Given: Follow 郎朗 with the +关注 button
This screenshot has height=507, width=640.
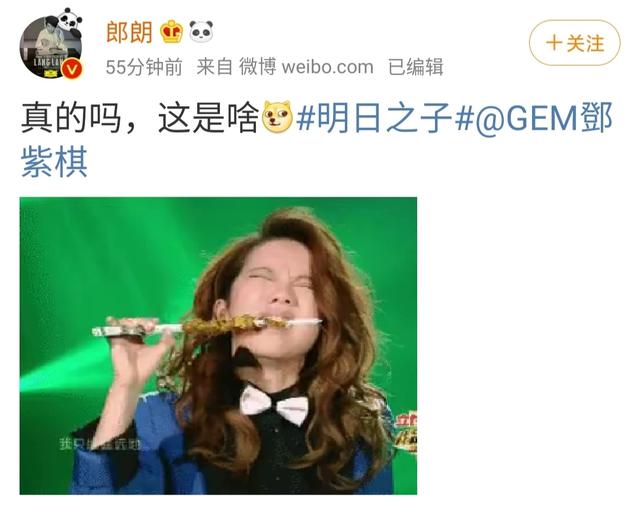Looking at the screenshot, I should point(575,43).
